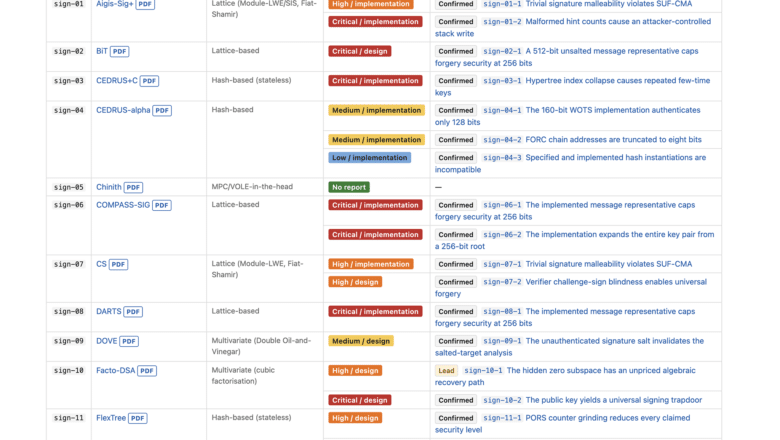Open the PDF badge next to CEDRUS+C
This screenshot has width=780, height=440.
149,81
